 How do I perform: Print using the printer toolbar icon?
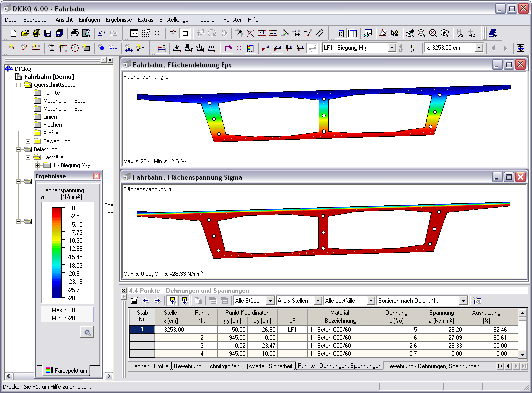pos(75,33)
